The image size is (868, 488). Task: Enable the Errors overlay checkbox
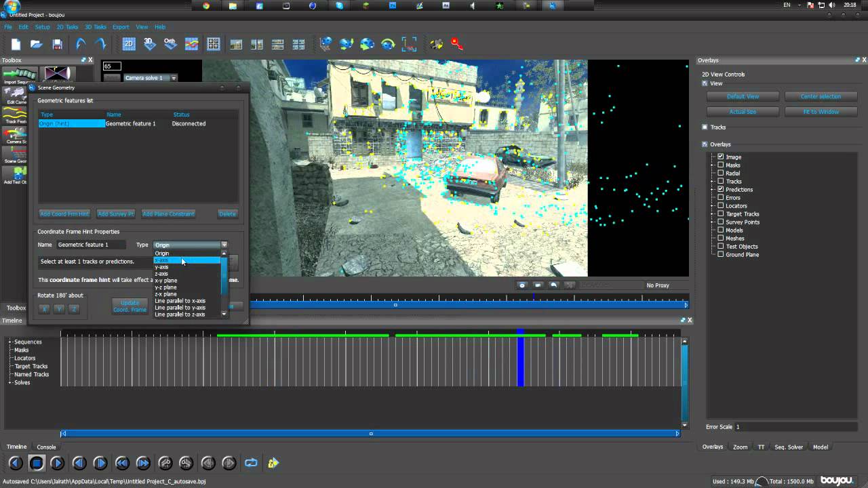721,197
